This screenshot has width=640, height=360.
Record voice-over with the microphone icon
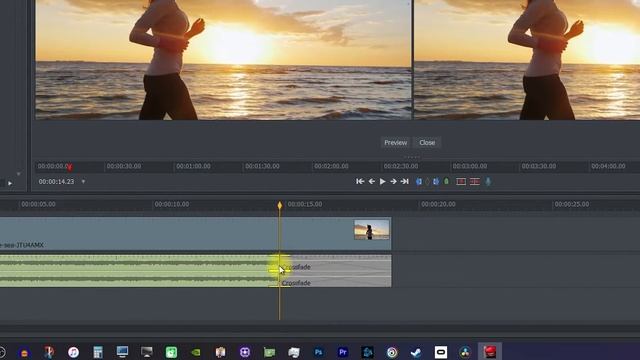488,181
